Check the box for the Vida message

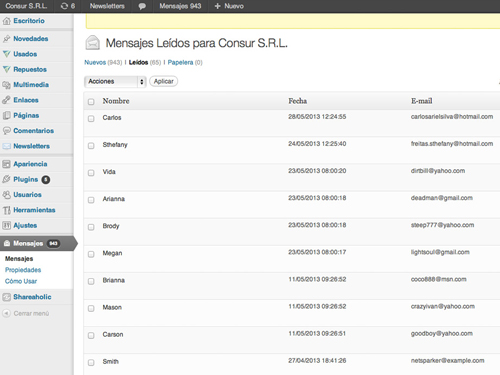[91, 173]
